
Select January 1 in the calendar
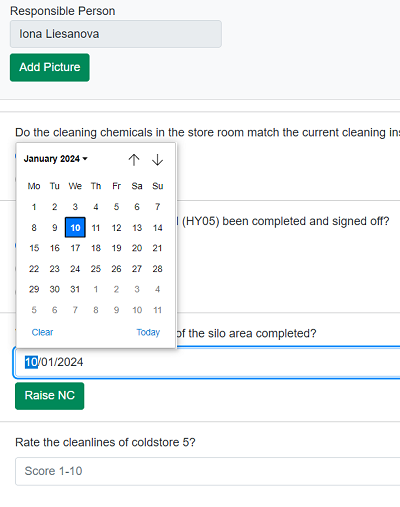34,207
